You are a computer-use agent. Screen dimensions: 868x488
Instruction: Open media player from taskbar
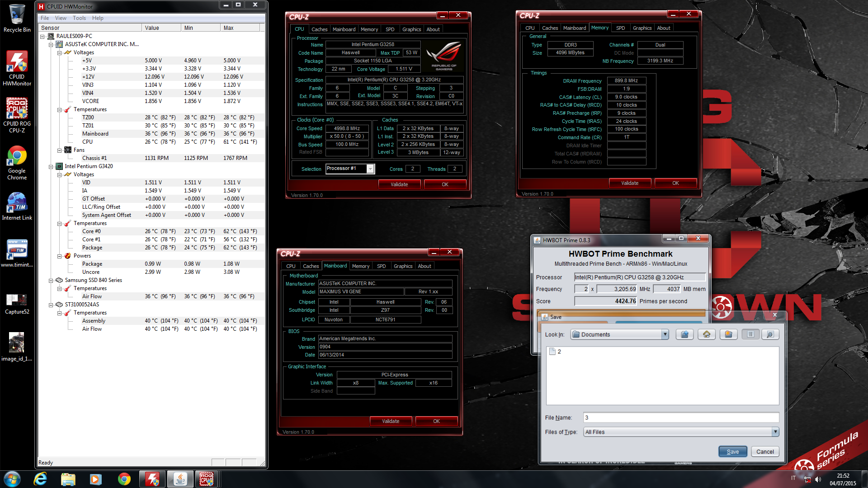(95, 479)
